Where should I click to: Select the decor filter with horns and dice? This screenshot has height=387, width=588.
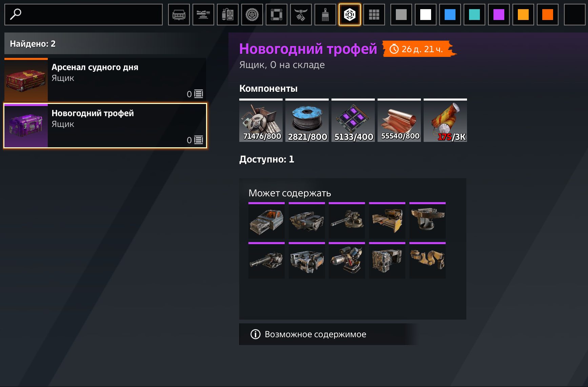(301, 15)
